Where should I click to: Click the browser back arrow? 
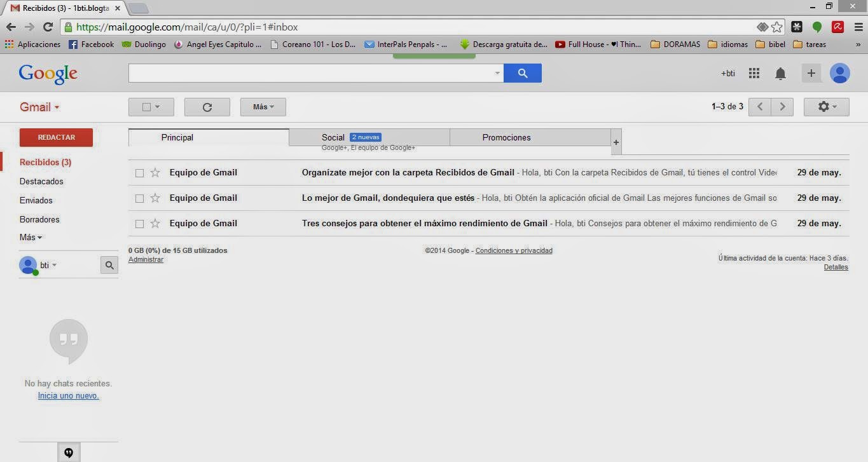pos(11,27)
